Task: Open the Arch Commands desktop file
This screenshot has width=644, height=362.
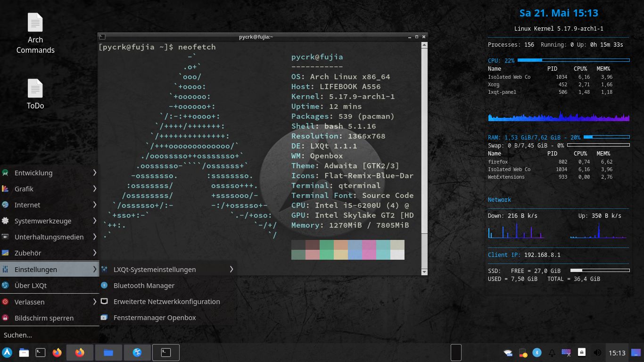Action: coord(35,33)
